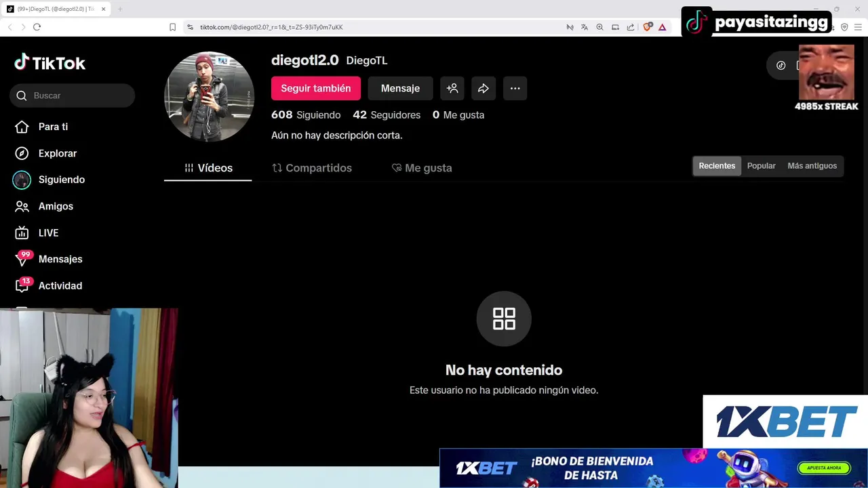868x488 pixels.
Task: Click the Brave Rewards triangle icon
Action: (663, 27)
